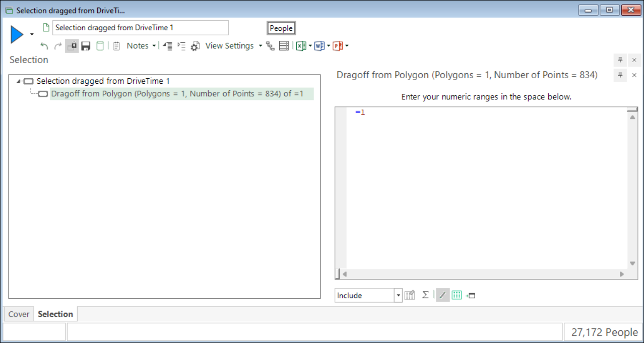This screenshot has width=644, height=343.
Task: Click the table edit icon beside Include
Action: click(x=410, y=295)
